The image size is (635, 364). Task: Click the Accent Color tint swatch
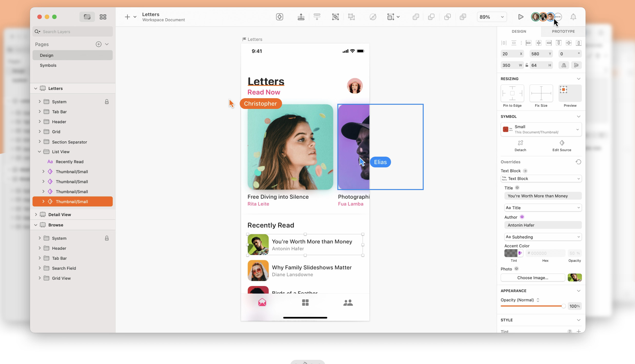point(511,253)
